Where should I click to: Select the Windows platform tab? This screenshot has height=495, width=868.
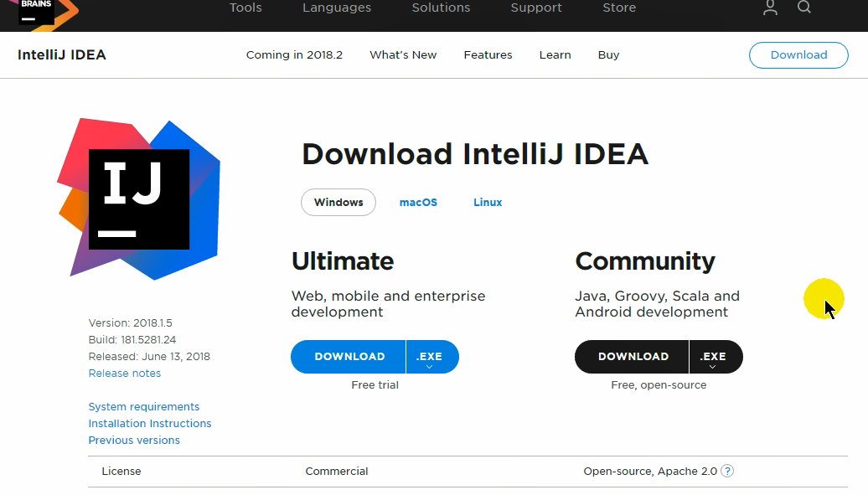pos(338,202)
